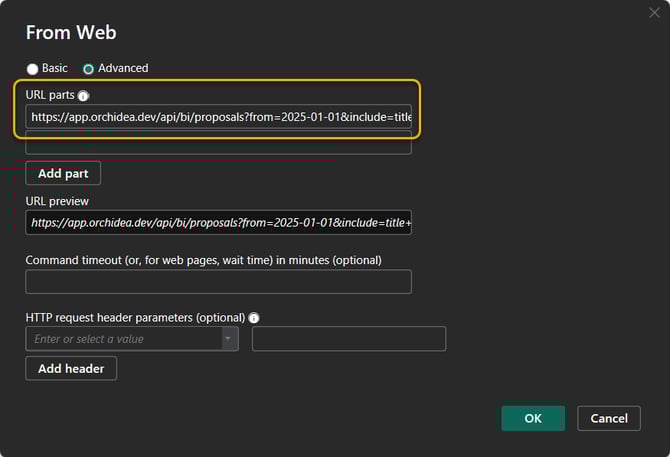Click the Cancel button

pos(609,418)
